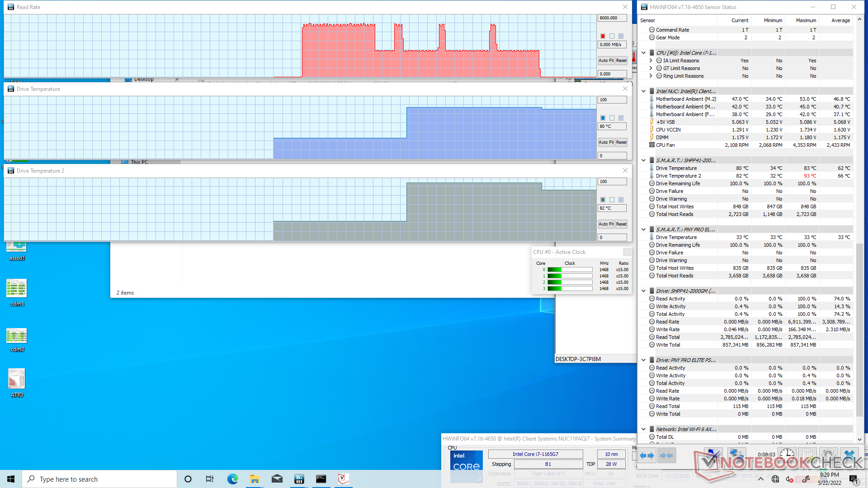Click Reset in the Drive Temperature 2 graph
This screenshot has height=488, width=868.
[621, 224]
